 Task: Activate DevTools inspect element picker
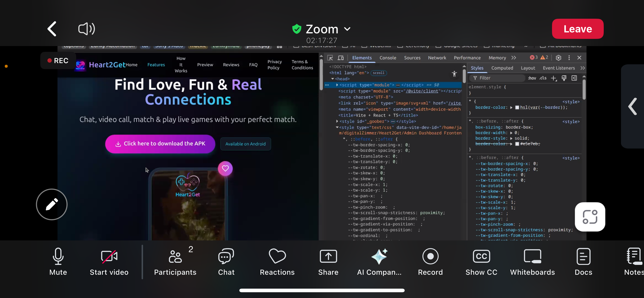pos(330,58)
